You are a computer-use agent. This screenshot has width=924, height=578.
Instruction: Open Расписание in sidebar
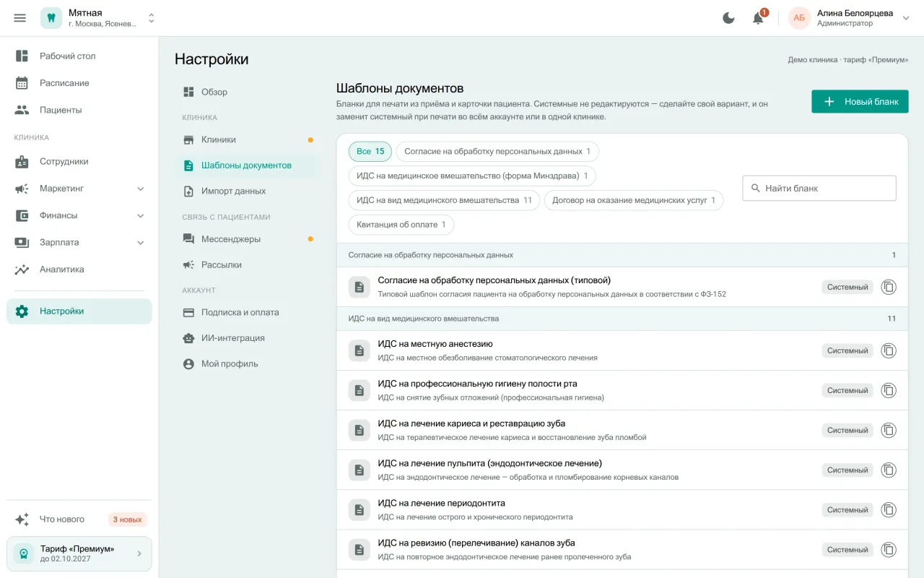coord(79,83)
